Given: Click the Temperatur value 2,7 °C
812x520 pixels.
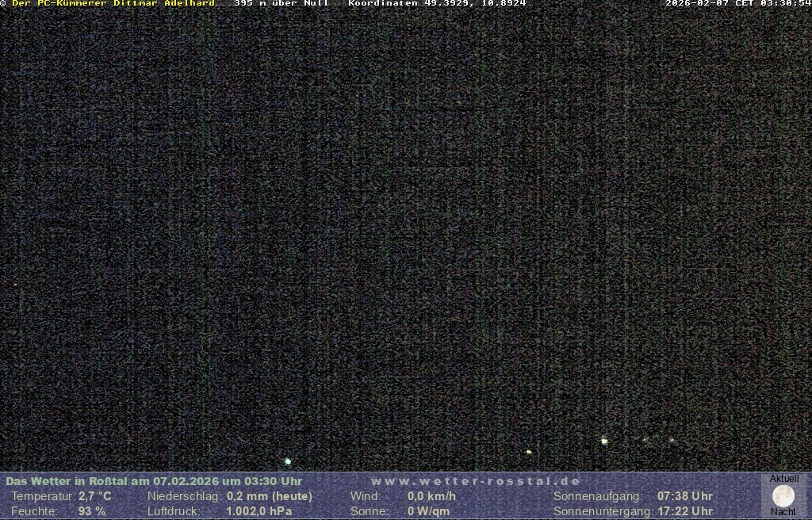Looking at the screenshot, I should point(94,496).
